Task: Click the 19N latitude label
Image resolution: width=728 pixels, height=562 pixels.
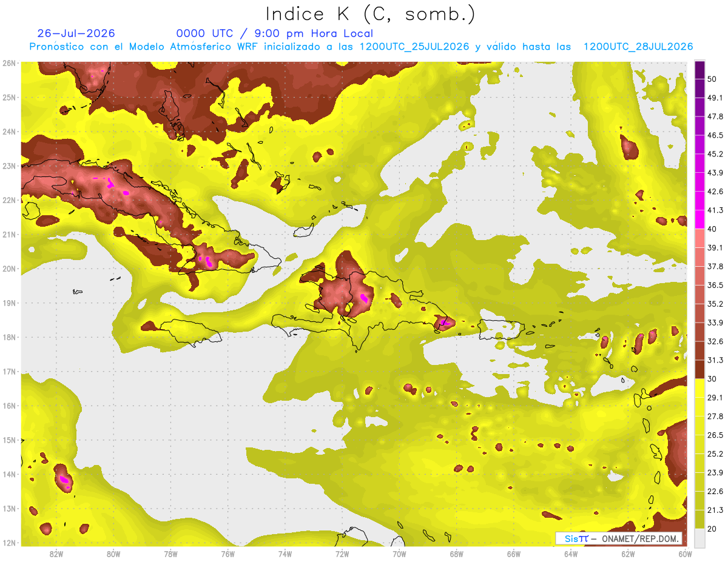Action: click(x=9, y=303)
